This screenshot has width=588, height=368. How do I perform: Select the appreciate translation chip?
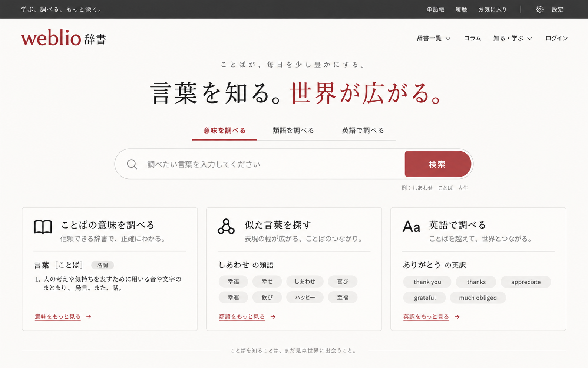tap(526, 282)
